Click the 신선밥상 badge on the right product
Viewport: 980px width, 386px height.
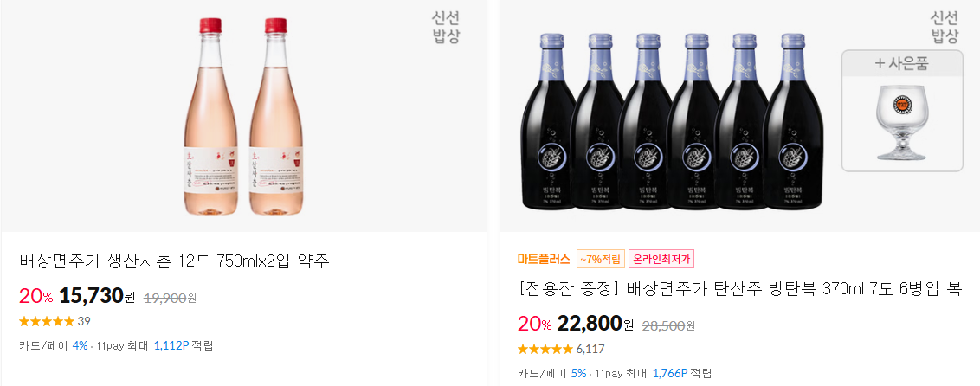(x=945, y=28)
